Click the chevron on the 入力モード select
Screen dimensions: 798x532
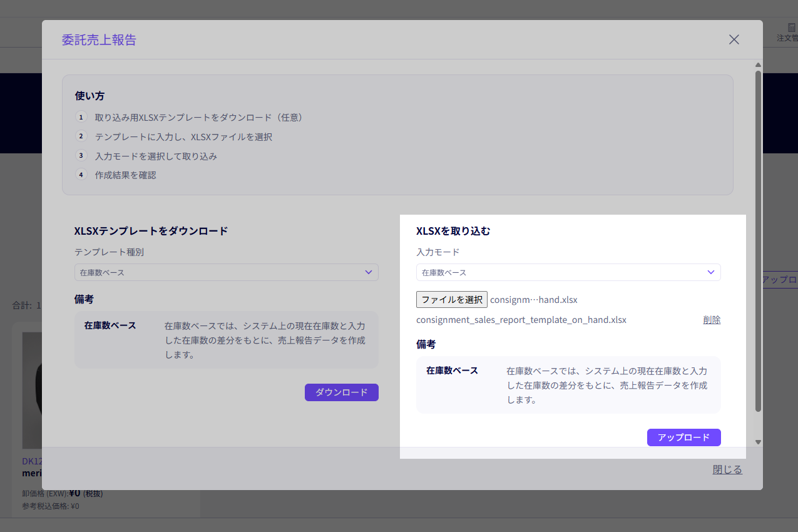click(x=710, y=272)
